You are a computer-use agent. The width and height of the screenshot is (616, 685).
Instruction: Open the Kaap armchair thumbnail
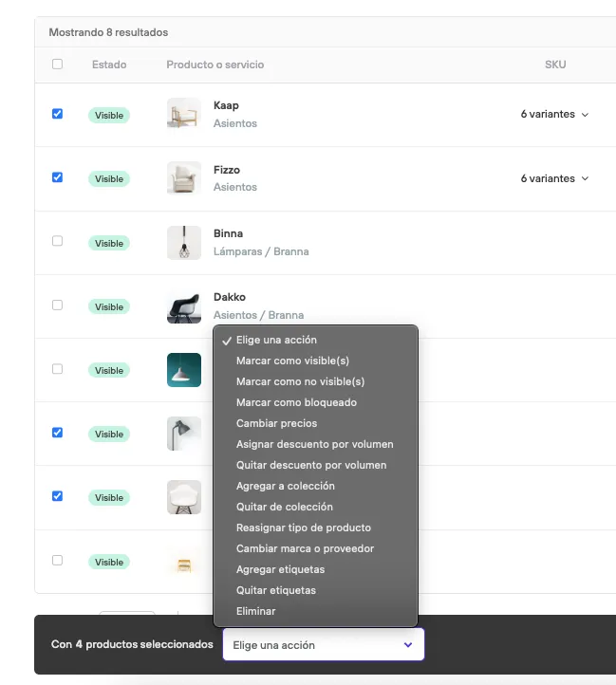point(184,115)
